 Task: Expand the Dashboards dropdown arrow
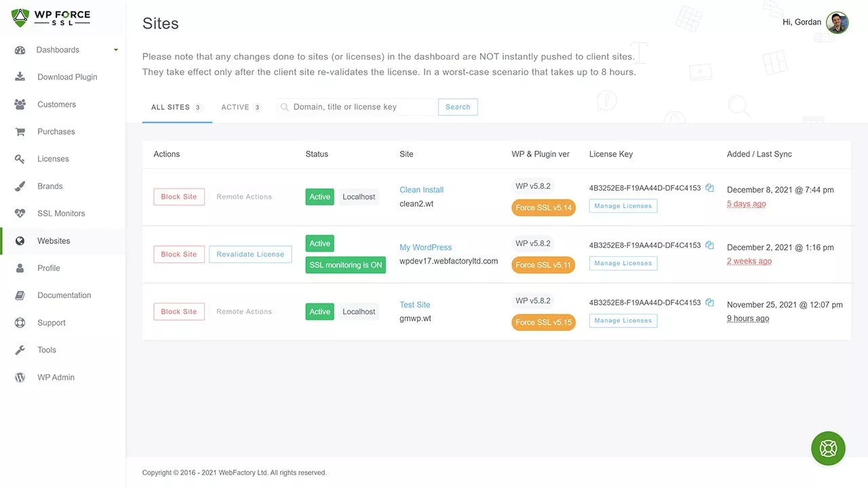pos(116,49)
